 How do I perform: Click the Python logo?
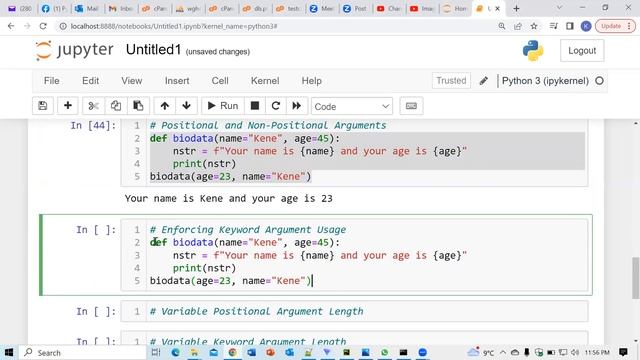(533, 51)
